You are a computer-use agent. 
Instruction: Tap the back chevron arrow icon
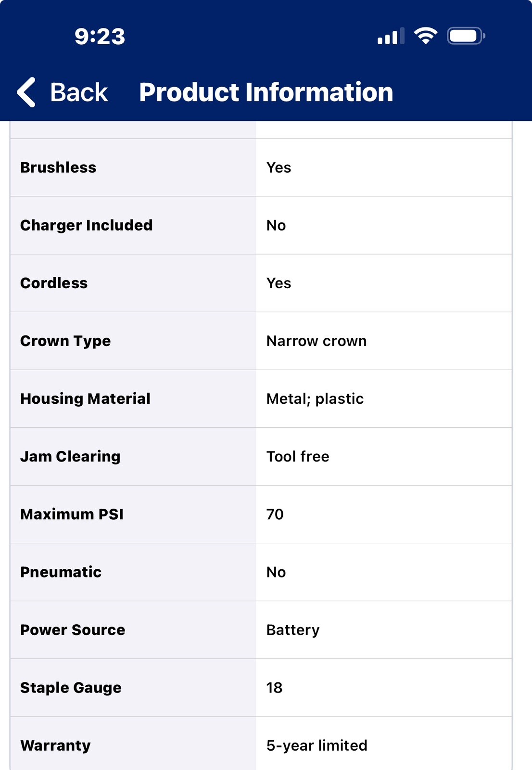coord(26,92)
